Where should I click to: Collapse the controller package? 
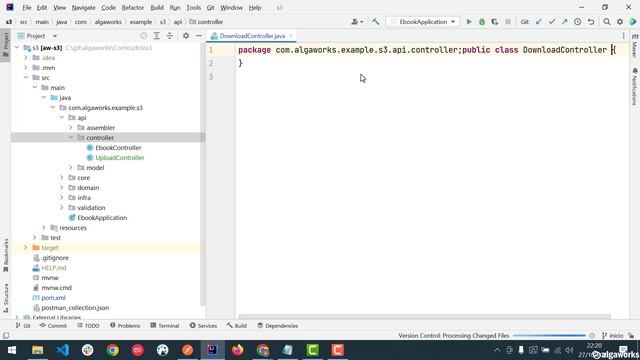[x=71, y=138]
